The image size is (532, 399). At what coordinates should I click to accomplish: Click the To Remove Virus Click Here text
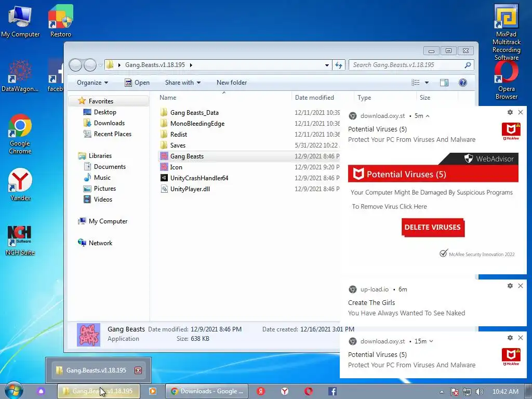pyautogui.click(x=390, y=206)
